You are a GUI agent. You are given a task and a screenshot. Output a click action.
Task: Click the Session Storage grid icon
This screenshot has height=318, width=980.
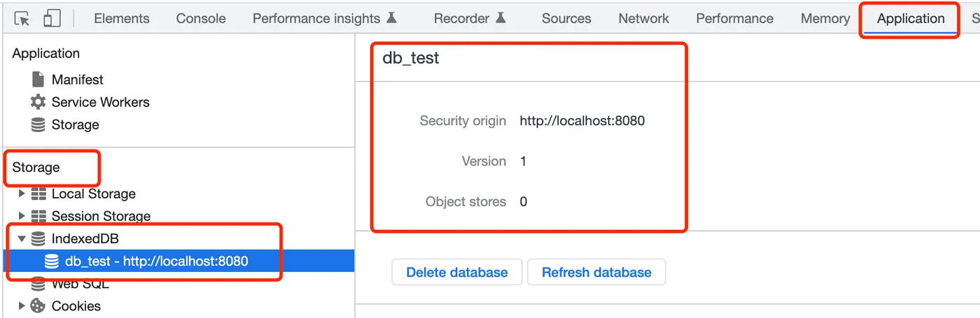39,216
